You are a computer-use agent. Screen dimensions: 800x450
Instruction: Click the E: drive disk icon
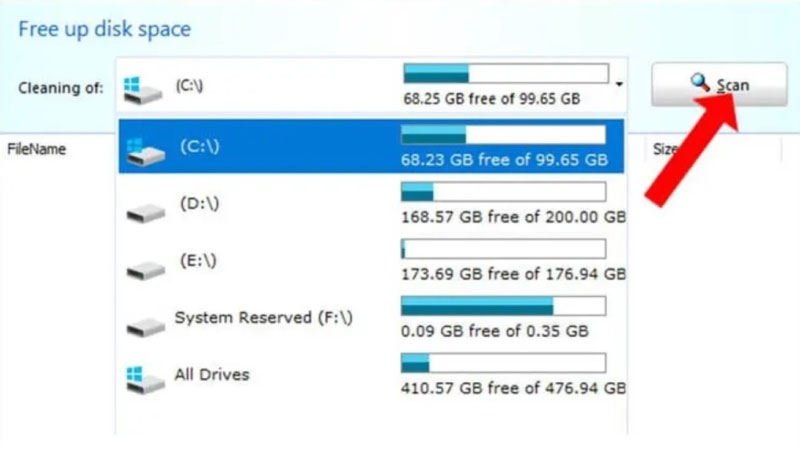(146, 269)
